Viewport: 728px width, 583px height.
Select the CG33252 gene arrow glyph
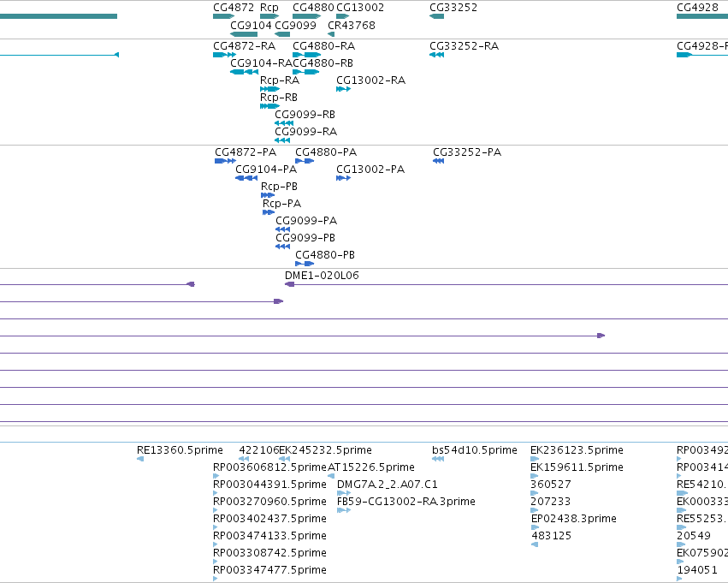pyautogui.click(x=436, y=16)
